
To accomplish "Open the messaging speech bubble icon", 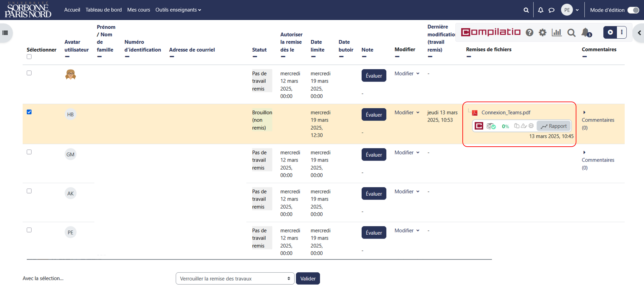I will click(x=552, y=10).
